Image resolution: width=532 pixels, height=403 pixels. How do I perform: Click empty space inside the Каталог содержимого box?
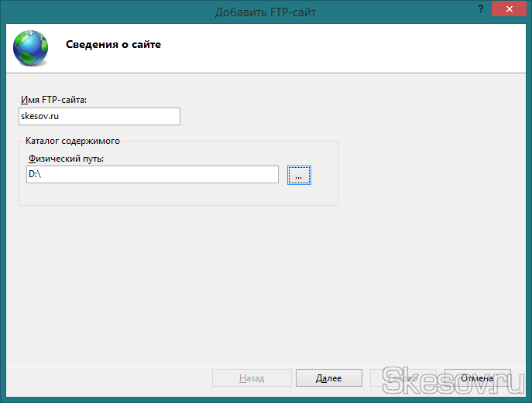pos(178,195)
